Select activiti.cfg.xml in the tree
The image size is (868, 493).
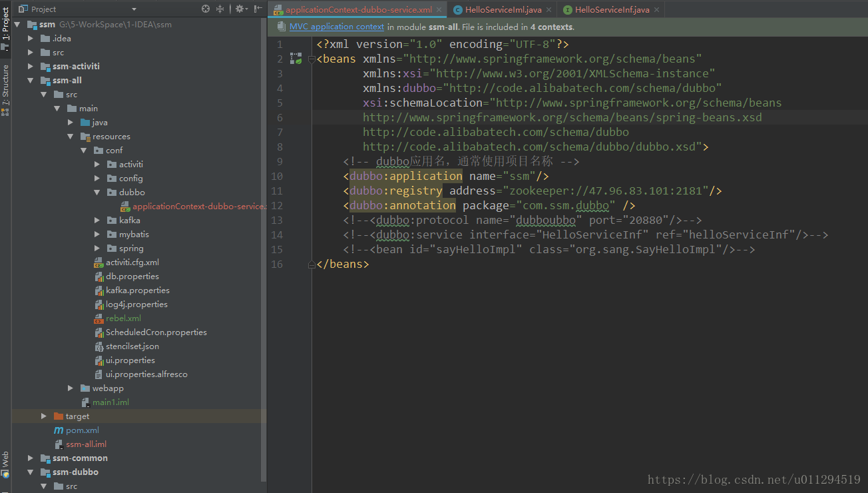pos(132,262)
